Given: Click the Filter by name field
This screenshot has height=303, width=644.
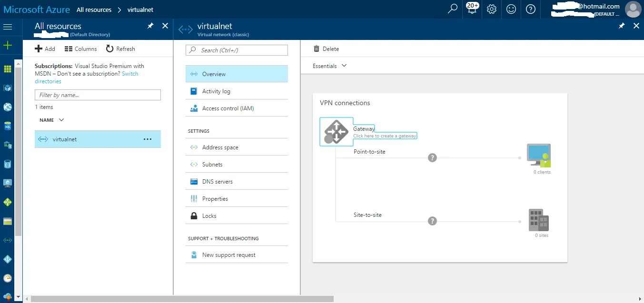Looking at the screenshot, I should tap(98, 95).
